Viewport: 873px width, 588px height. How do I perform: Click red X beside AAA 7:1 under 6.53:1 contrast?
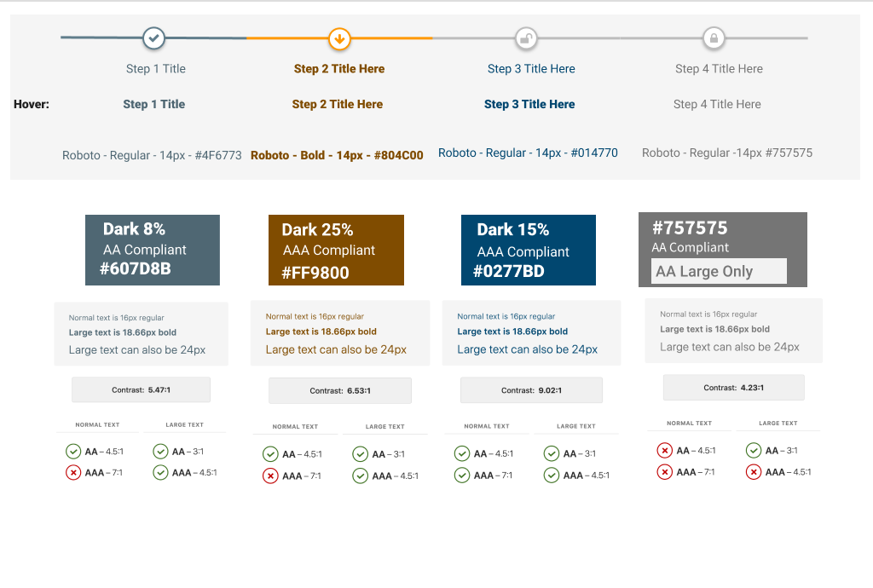(x=270, y=476)
